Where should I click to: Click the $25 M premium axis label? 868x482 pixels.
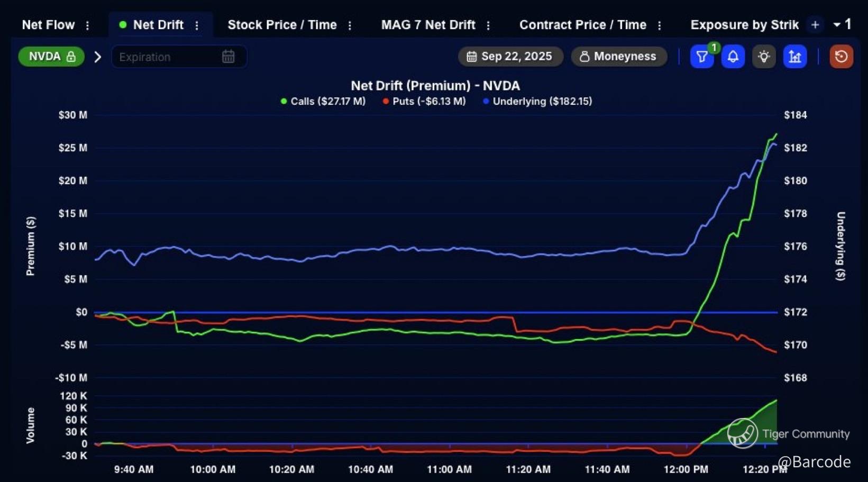(73, 148)
